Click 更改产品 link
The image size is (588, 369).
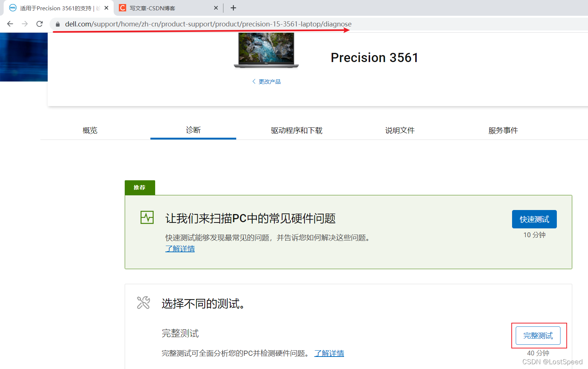(x=270, y=82)
